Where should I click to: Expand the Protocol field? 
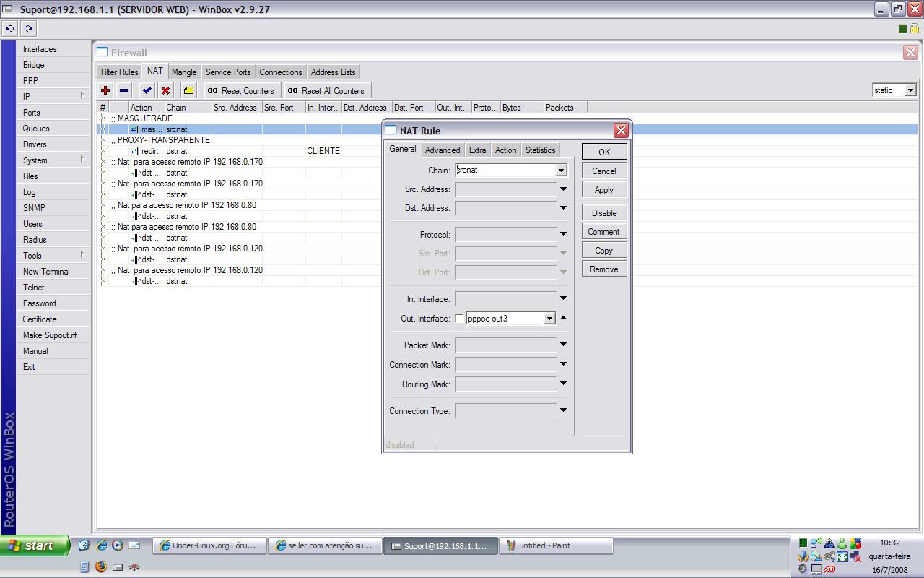pos(563,234)
